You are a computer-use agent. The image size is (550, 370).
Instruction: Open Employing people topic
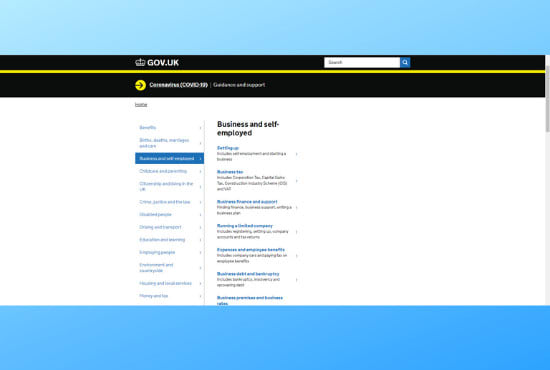click(157, 253)
